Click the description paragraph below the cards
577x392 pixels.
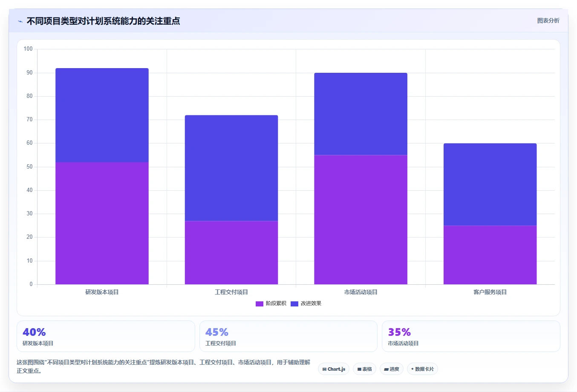[x=164, y=366]
